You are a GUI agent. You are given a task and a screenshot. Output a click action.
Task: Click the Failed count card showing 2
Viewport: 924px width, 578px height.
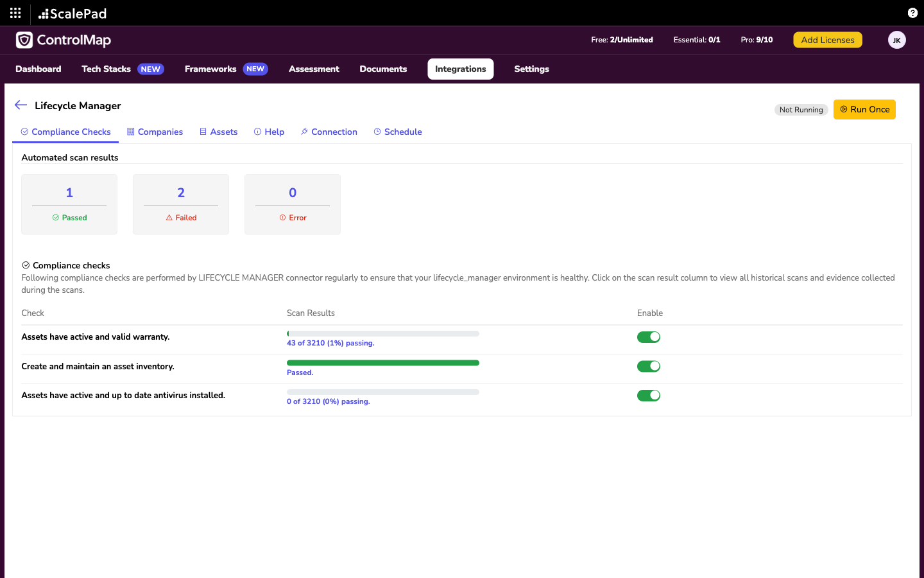(181, 204)
